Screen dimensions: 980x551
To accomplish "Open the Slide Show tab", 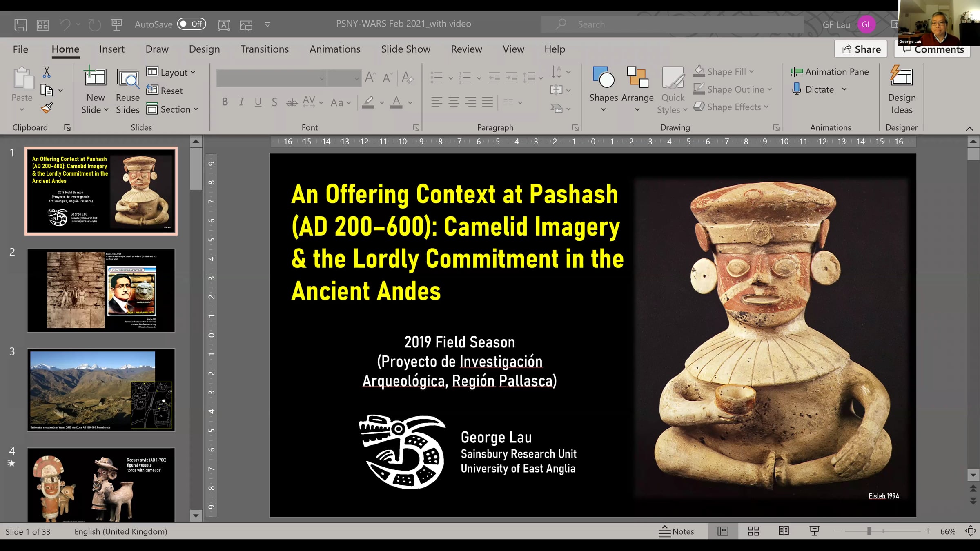I will pyautogui.click(x=406, y=49).
